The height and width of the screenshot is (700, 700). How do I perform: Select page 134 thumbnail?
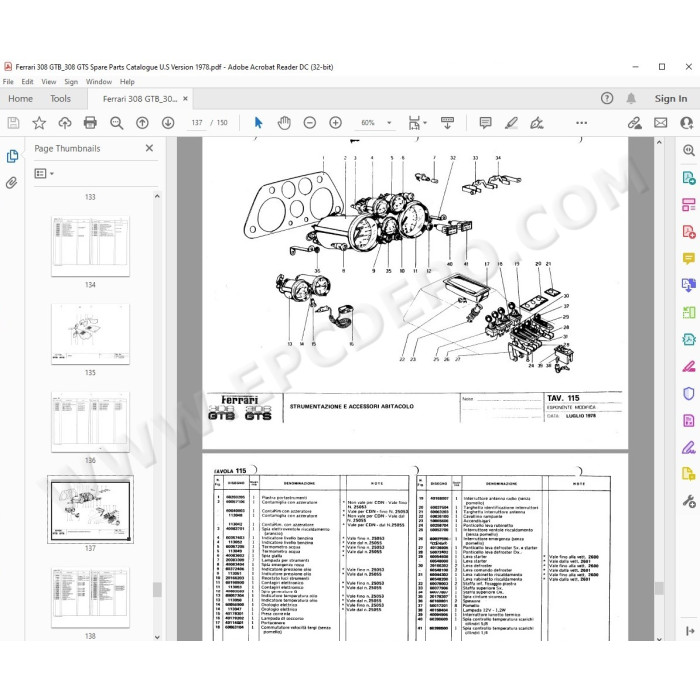coord(90,246)
